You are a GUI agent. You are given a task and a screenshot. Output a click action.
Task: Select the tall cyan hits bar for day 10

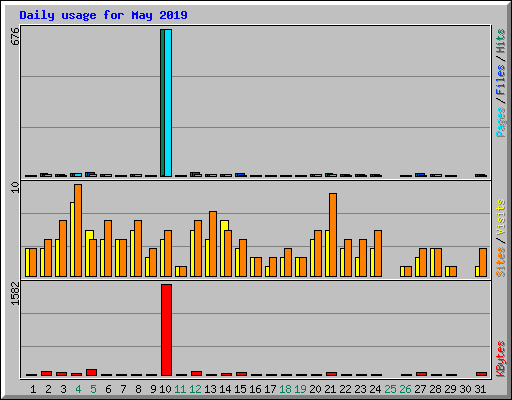pyautogui.click(x=168, y=103)
